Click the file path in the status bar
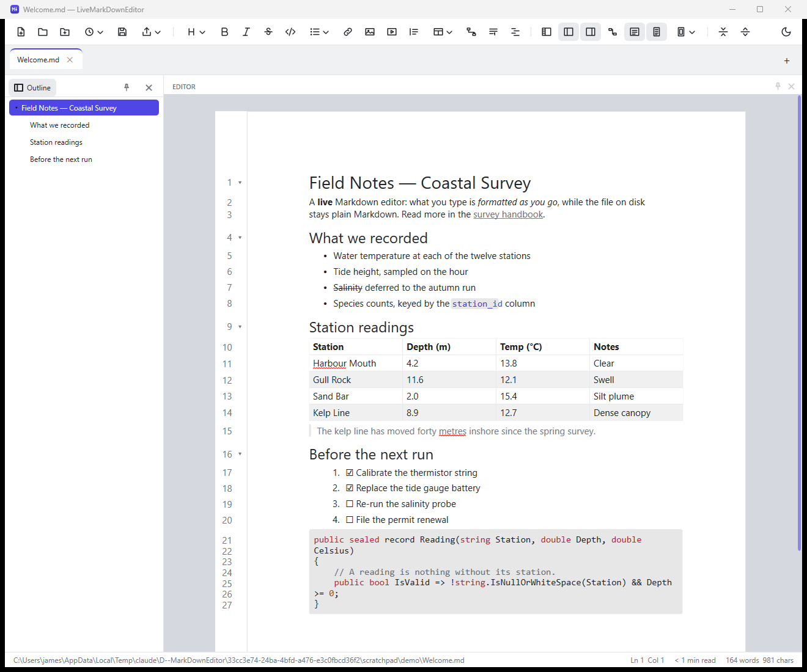This screenshot has height=672, width=807. pos(239,660)
